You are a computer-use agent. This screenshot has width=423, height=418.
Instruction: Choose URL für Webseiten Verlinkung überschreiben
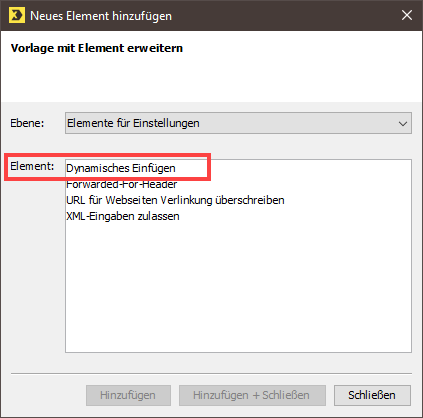[x=175, y=200]
